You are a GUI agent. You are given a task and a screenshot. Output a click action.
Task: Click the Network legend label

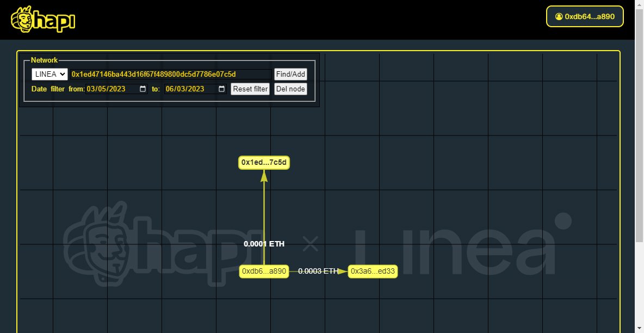pyautogui.click(x=45, y=60)
